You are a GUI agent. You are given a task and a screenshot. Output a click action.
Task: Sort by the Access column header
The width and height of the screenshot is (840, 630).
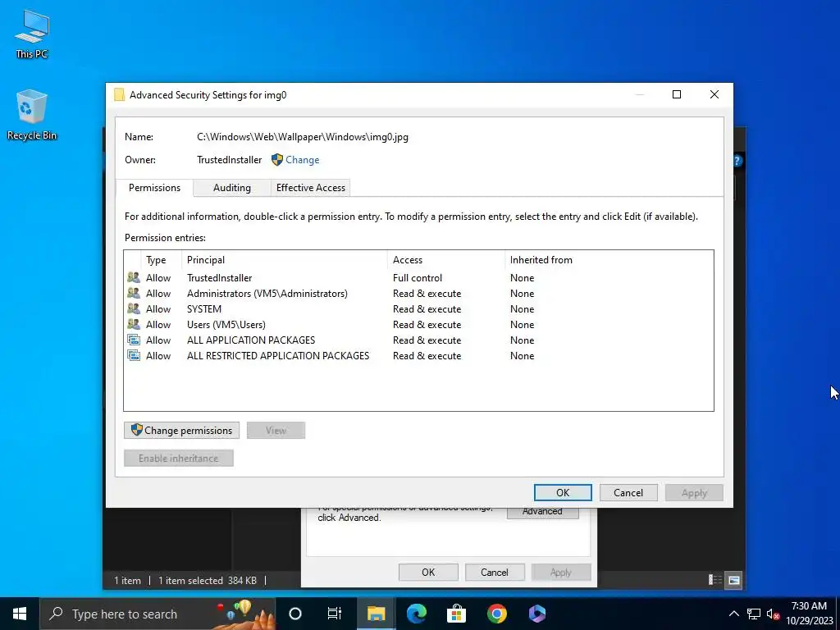point(445,260)
